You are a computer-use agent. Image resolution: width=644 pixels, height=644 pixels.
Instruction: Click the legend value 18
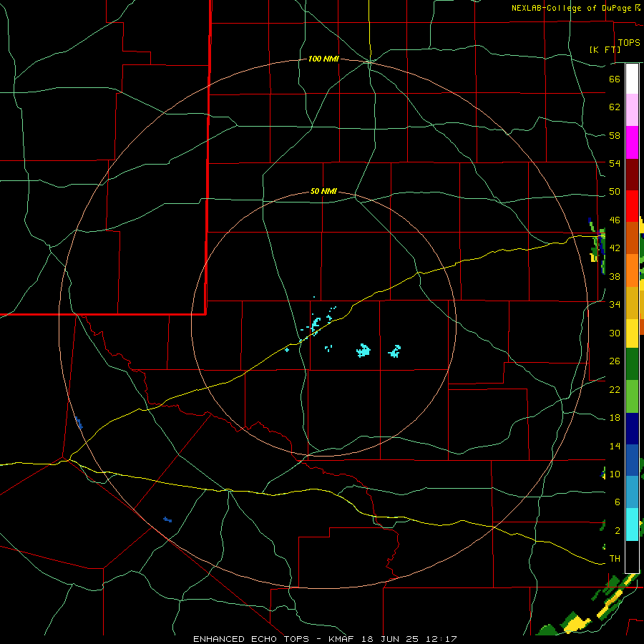pyautogui.click(x=615, y=418)
